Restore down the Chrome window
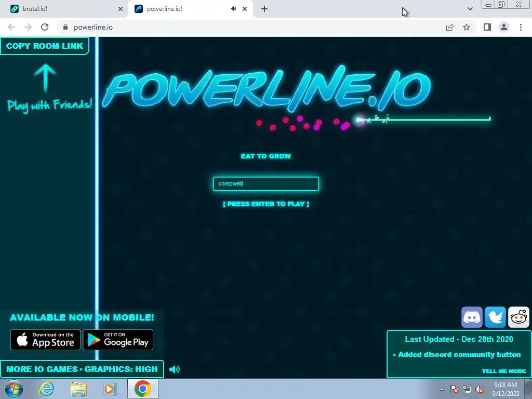The width and height of the screenshot is (532, 399). click(x=501, y=5)
